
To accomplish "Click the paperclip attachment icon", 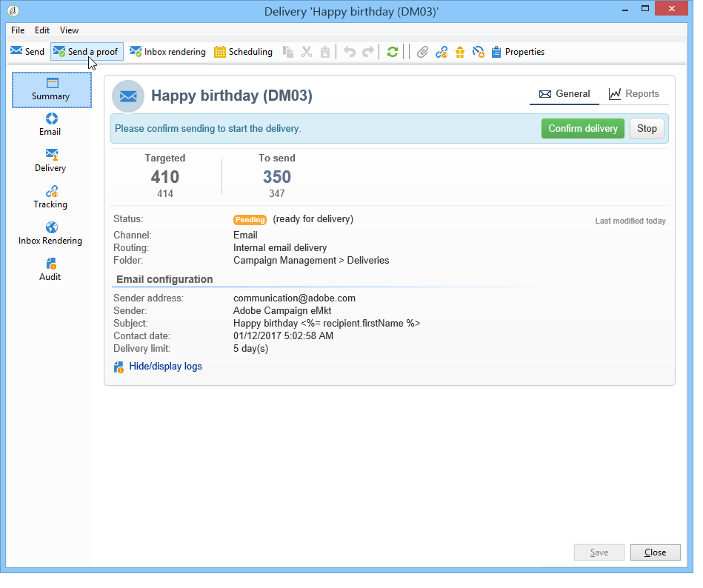I will point(422,52).
